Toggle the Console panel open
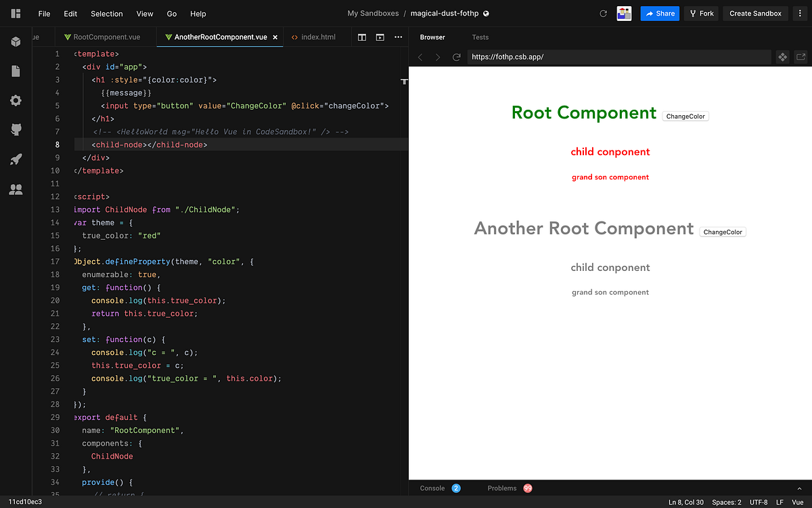The width and height of the screenshot is (812, 508). 431,488
